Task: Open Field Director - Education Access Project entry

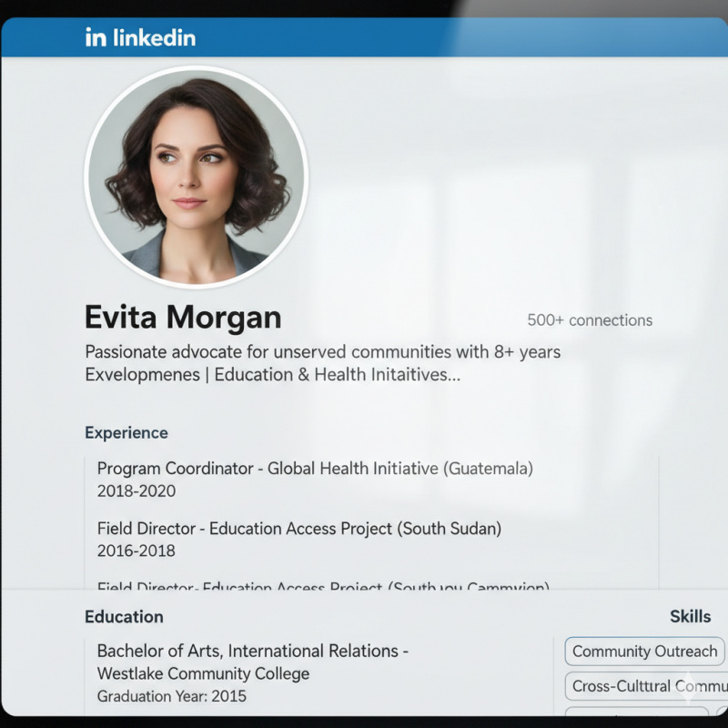Action: [299, 528]
